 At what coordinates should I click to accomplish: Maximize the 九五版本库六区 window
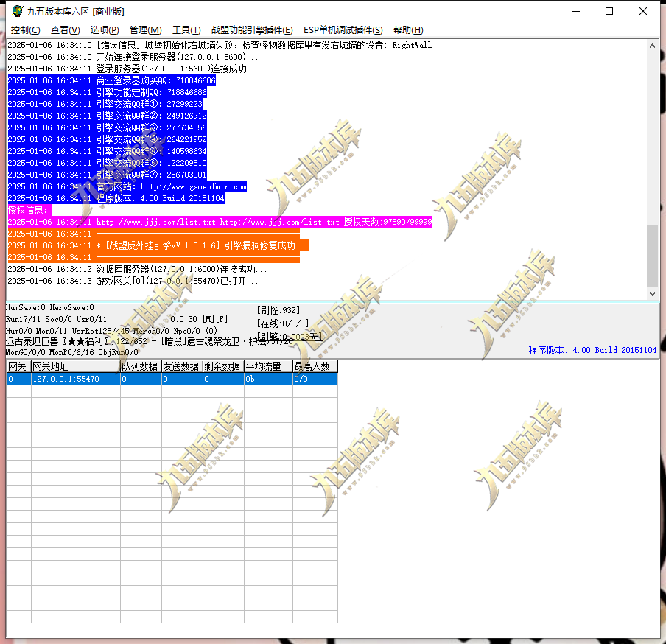609,12
